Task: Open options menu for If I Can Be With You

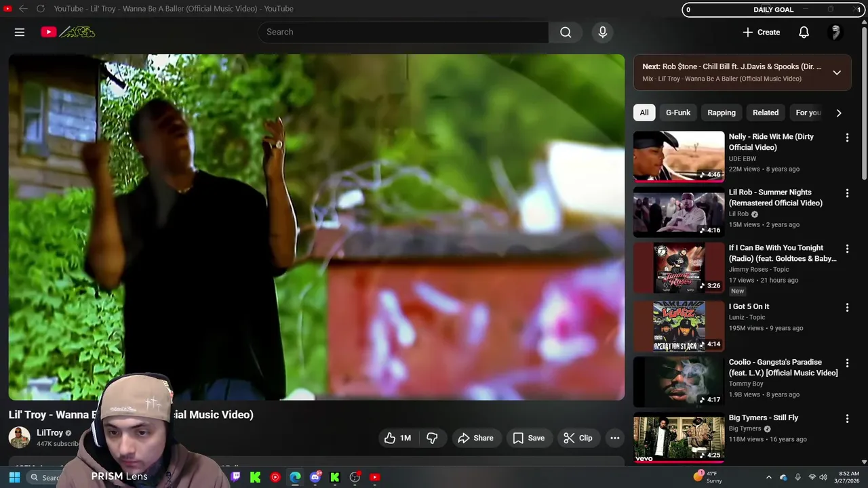Action: (847, 249)
